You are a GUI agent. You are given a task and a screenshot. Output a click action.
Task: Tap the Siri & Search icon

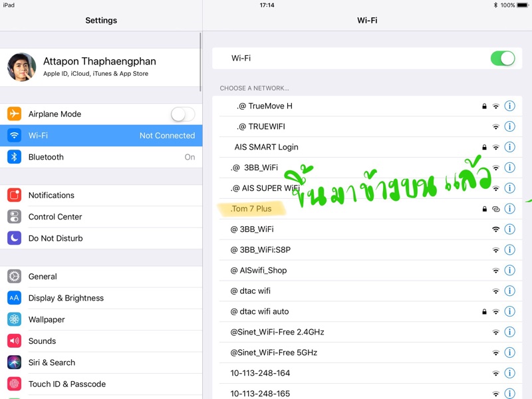pyautogui.click(x=14, y=362)
